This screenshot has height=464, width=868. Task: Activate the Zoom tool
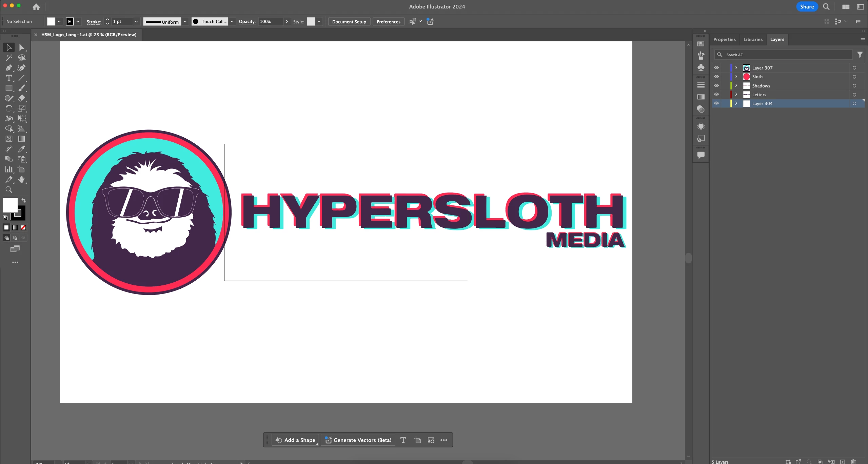pos(8,190)
